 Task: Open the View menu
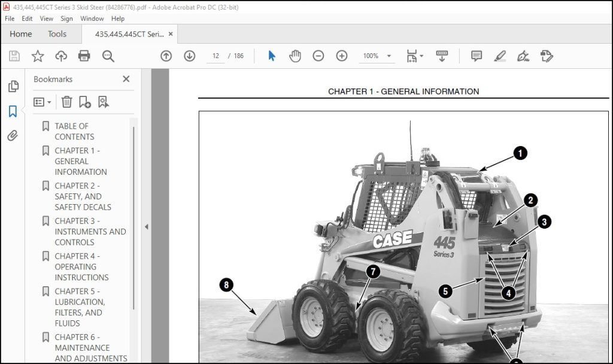[46, 19]
